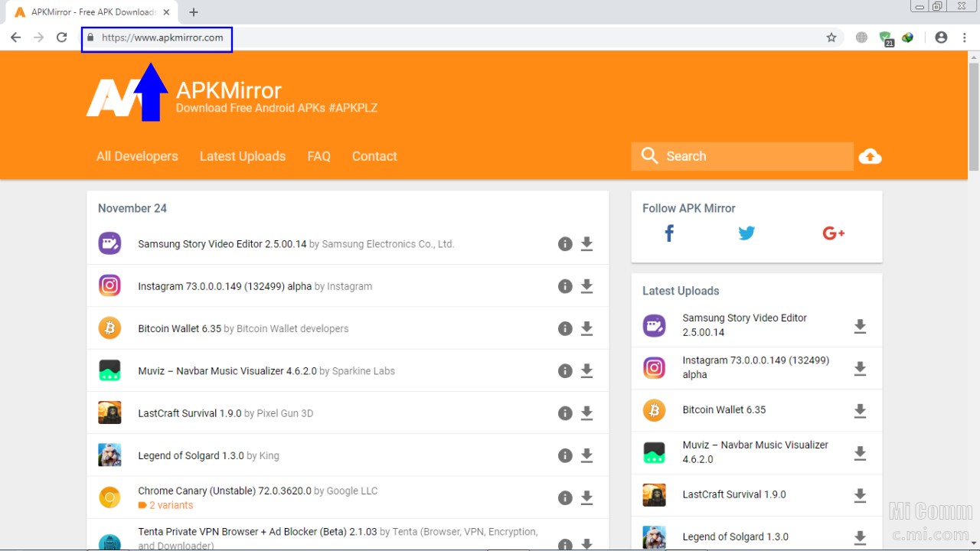
Task: Open the Sparkine Labs developer link
Action: pos(364,371)
